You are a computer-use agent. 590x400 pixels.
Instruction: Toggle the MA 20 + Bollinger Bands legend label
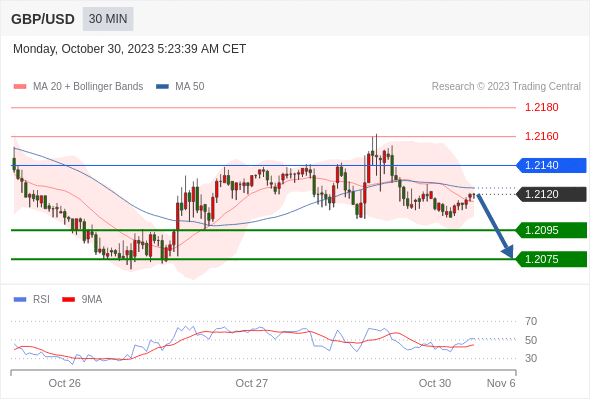(x=88, y=87)
